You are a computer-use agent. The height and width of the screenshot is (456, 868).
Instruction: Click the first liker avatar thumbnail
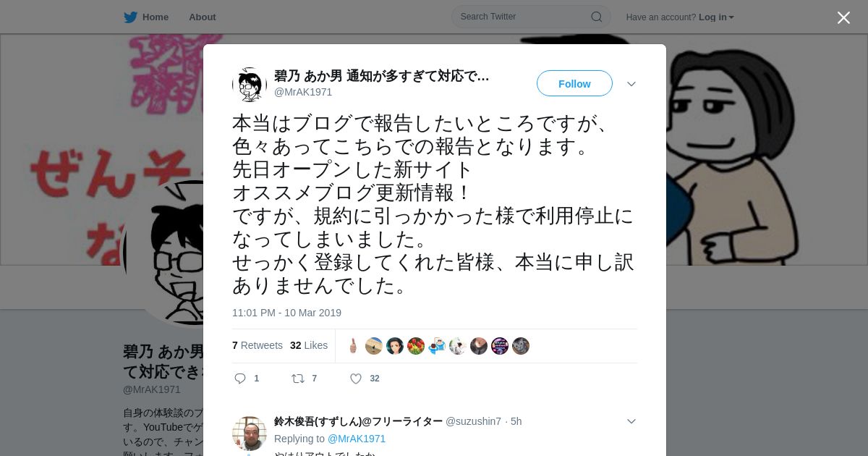(x=353, y=346)
